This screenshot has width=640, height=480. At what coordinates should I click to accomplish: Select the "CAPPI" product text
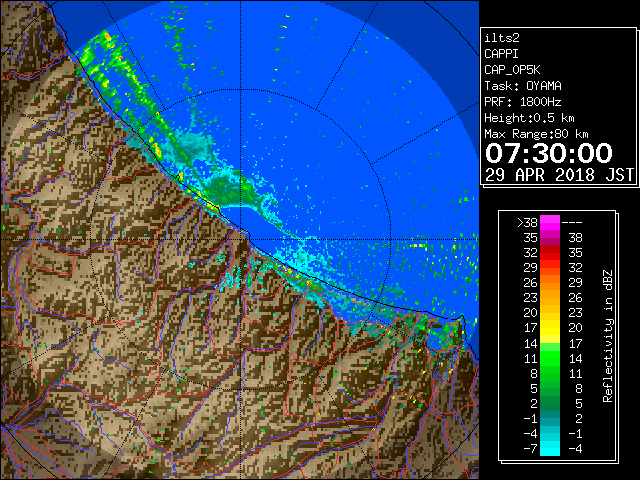coord(501,54)
